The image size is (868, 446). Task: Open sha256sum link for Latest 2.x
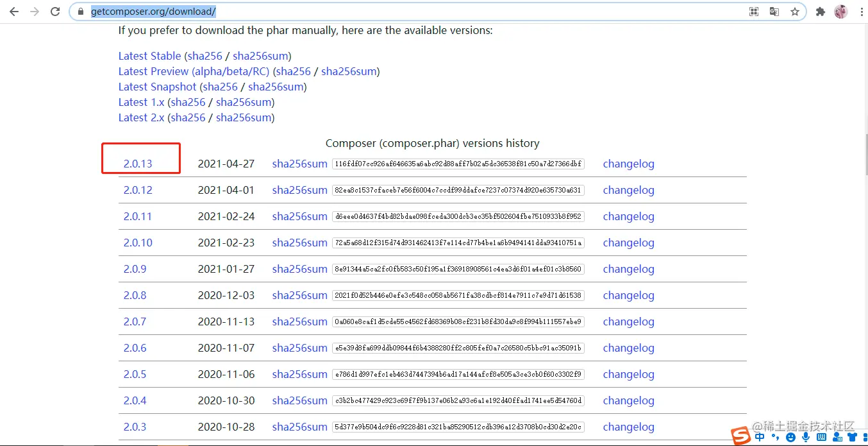(244, 117)
